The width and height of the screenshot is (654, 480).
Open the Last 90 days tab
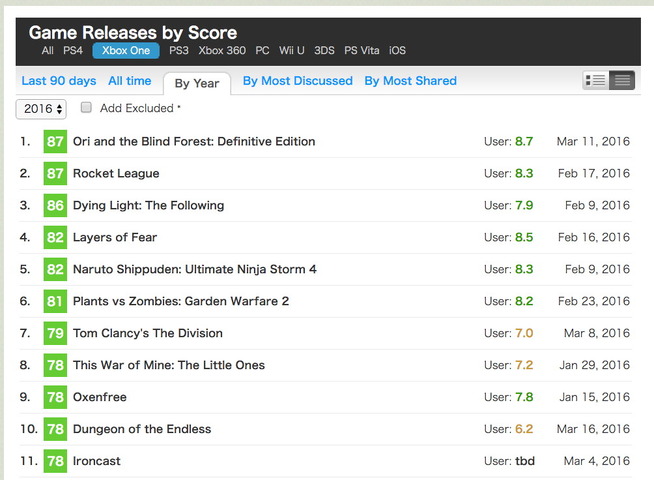(59, 81)
